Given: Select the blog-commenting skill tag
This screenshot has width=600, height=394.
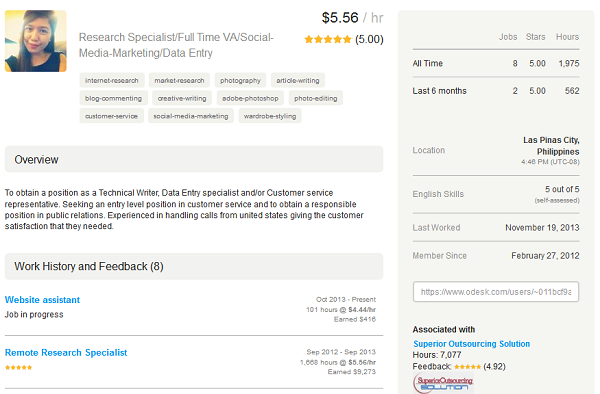Looking at the screenshot, I should (x=113, y=98).
